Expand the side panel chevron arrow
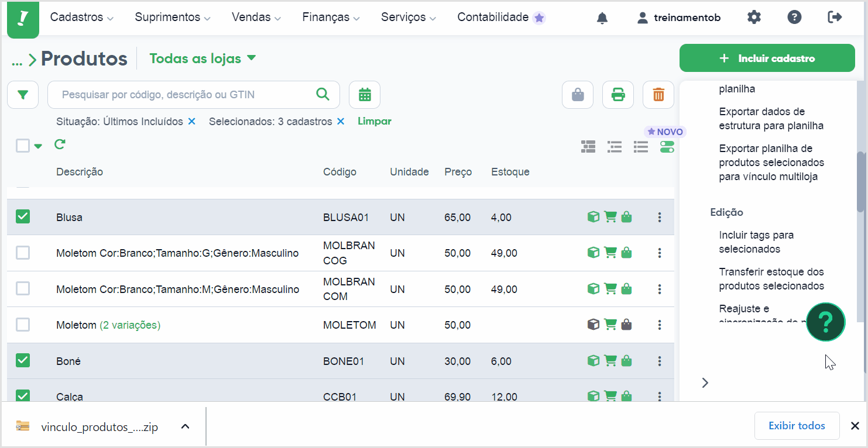 pyautogui.click(x=705, y=382)
